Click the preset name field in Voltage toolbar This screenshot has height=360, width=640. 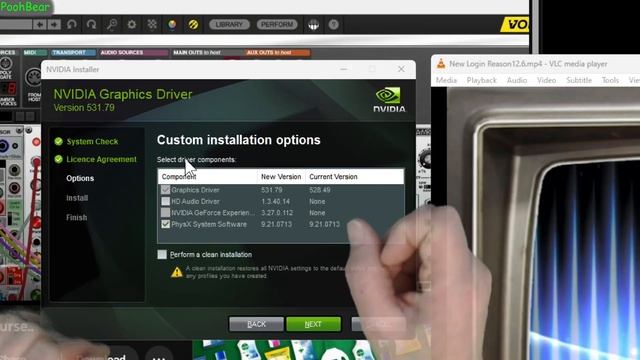point(16,24)
